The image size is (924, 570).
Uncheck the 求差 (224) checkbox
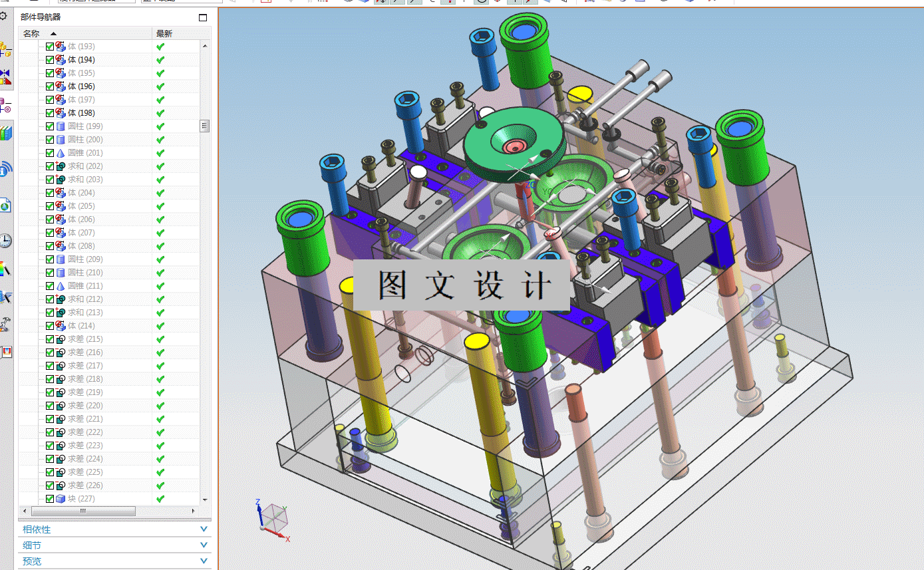50,459
